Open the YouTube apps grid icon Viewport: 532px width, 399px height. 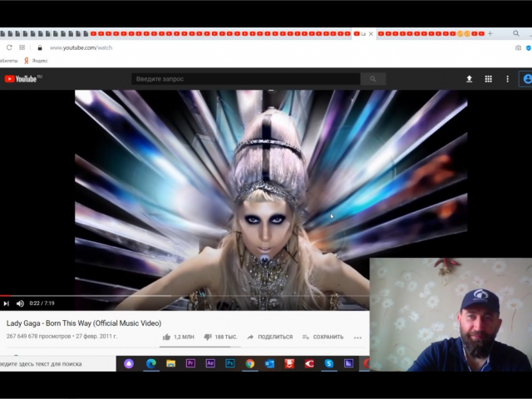pyautogui.click(x=488, y=79)
